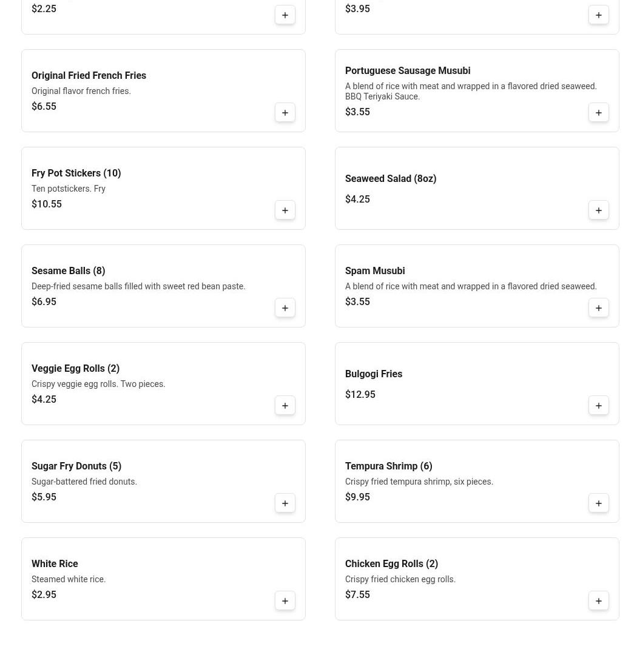This screenshot has width=637, height=672.
Task: Add Sesame Balls (8) to cart
Action: click(x=285, y=308)
